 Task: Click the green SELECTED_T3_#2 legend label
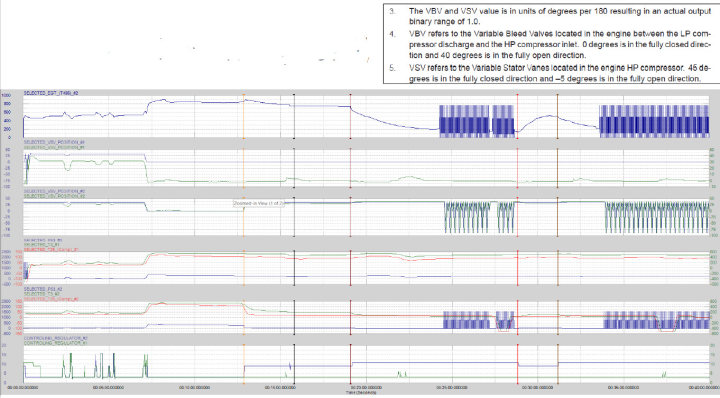(42, 294)
